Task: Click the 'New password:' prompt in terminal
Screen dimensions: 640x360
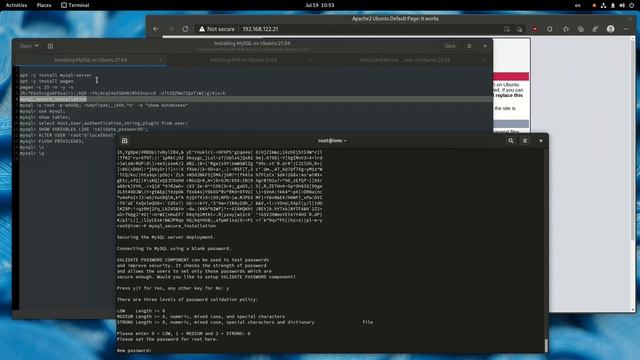Action: (x=134, y=350)
